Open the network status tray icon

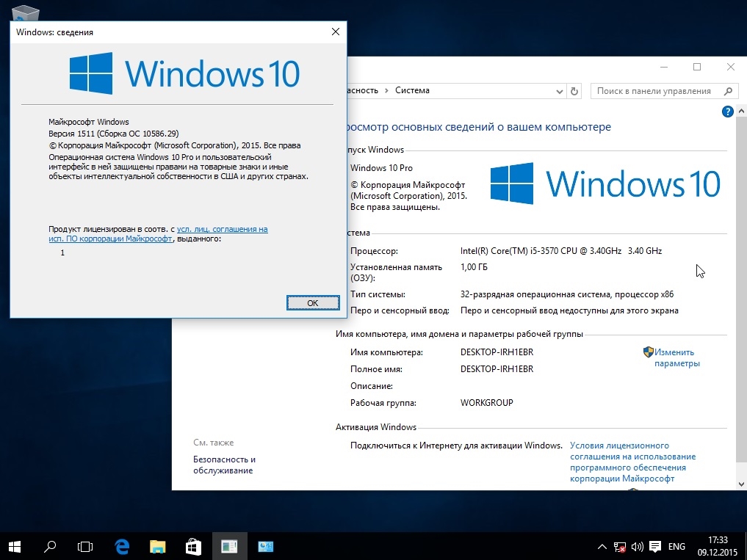619,547
